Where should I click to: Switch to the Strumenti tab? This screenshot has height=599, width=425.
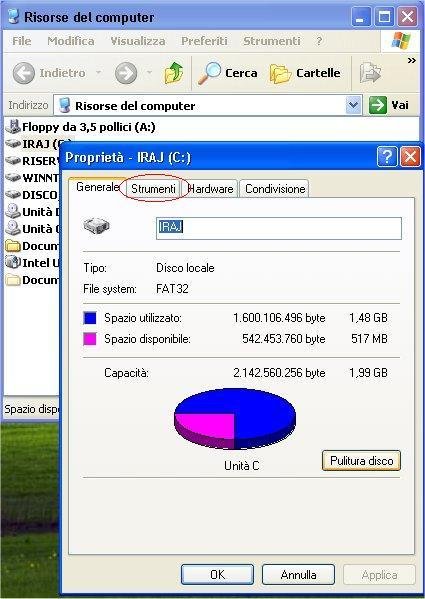point(153,189)
